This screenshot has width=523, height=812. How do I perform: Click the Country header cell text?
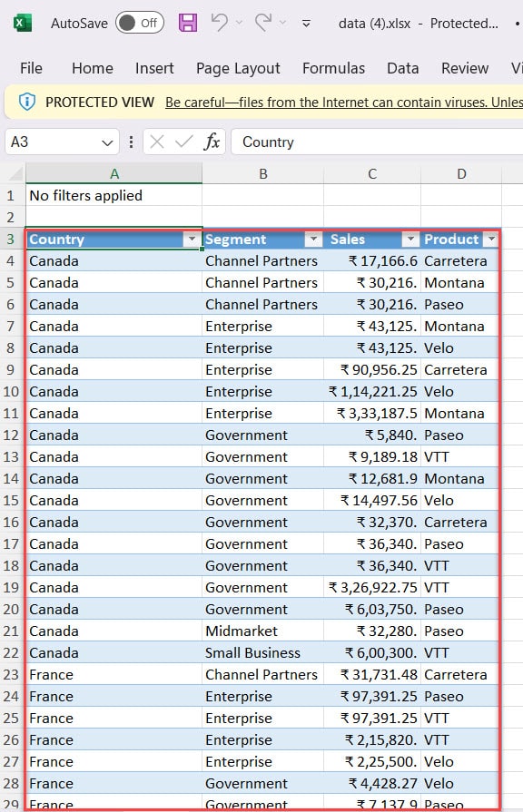click(x=56, y=239)
